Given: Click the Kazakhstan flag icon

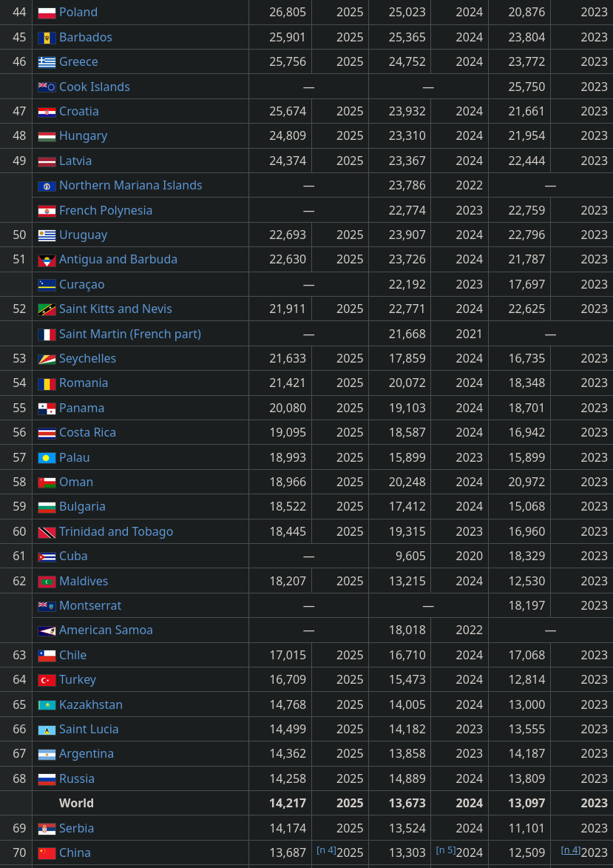Looking at the screenshot, I should (47, 705).
